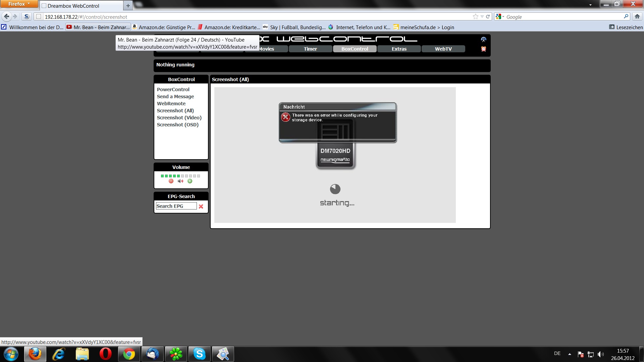The height and width of the screenshot is (362, 644).
Task: Open the PowerControl link
Action: point(173,89)
